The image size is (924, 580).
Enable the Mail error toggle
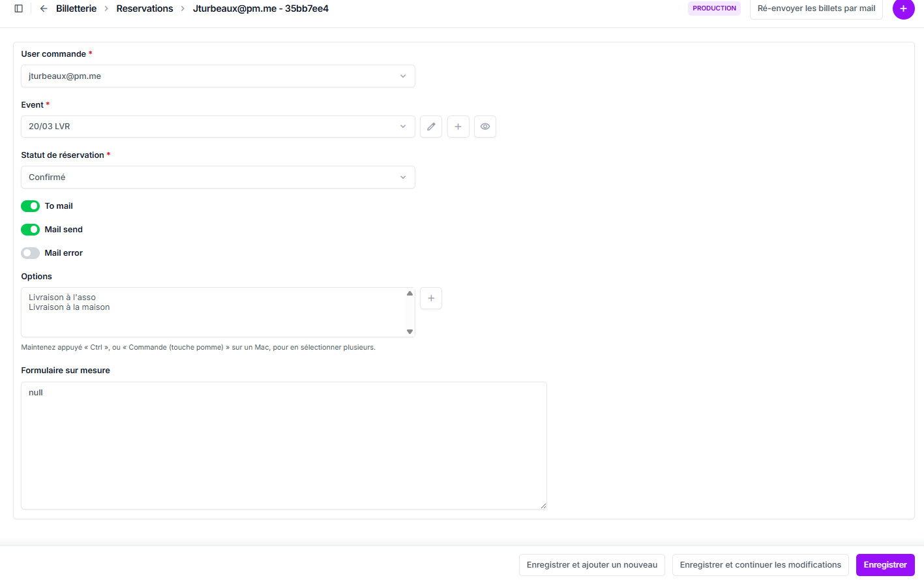click(31, 253)
